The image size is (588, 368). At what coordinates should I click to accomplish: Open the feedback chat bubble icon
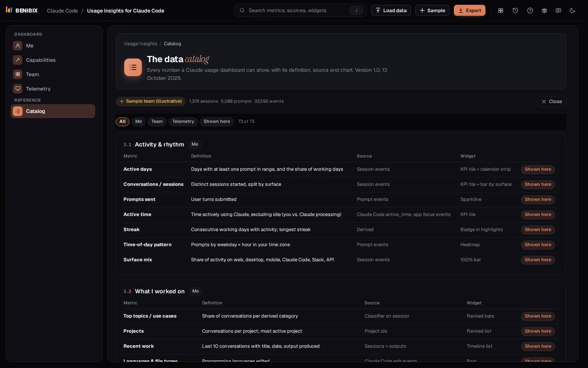pos(558,11)
